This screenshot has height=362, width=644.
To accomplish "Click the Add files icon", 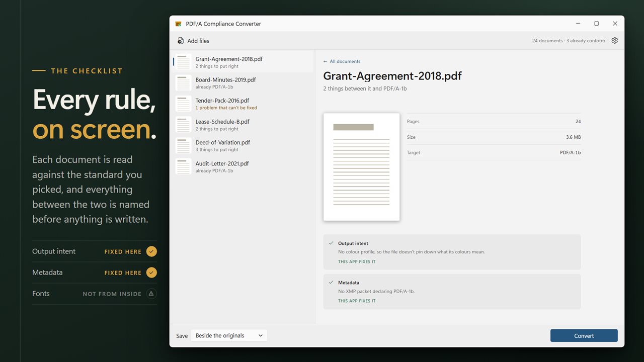I will 181,41.
